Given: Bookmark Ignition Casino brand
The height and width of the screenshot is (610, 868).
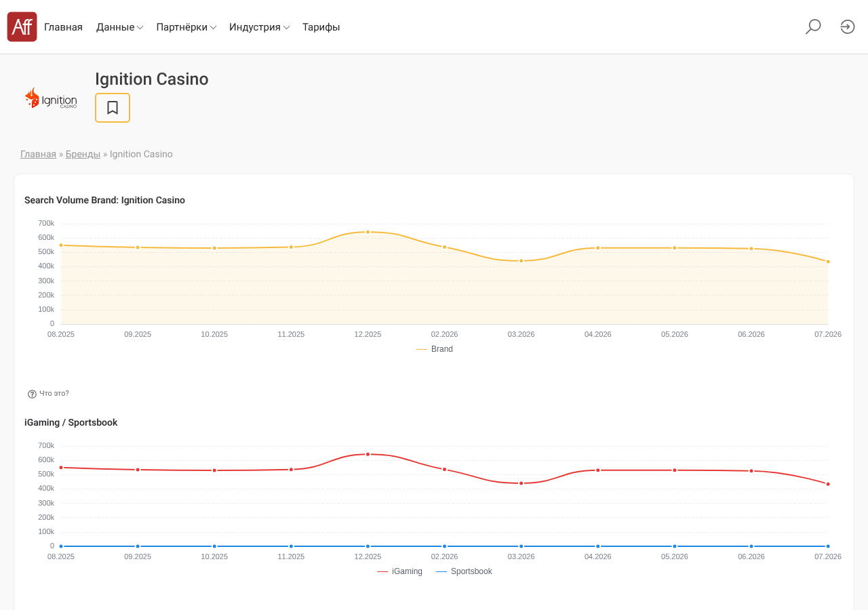Looking at the screenshot, I should [x=113, y=108].
